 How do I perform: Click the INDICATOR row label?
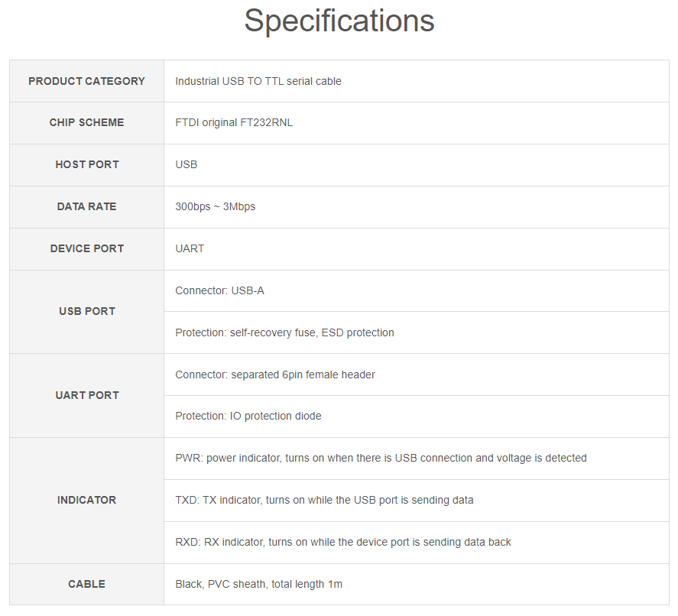tap(86, 500)
